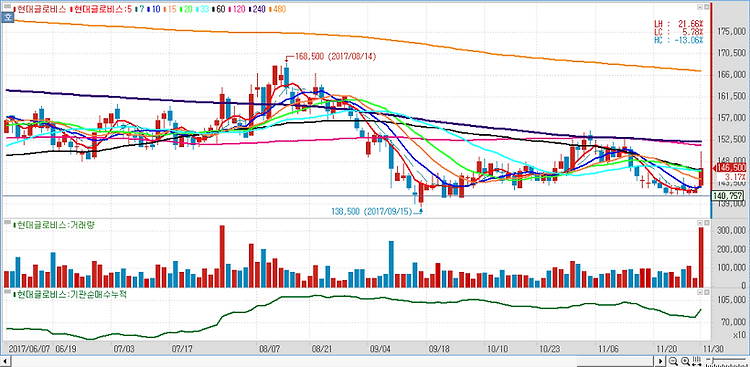750x367 pixels.
Task: Select the 15-day moving average legend
Action: click(x=170, y=9)
